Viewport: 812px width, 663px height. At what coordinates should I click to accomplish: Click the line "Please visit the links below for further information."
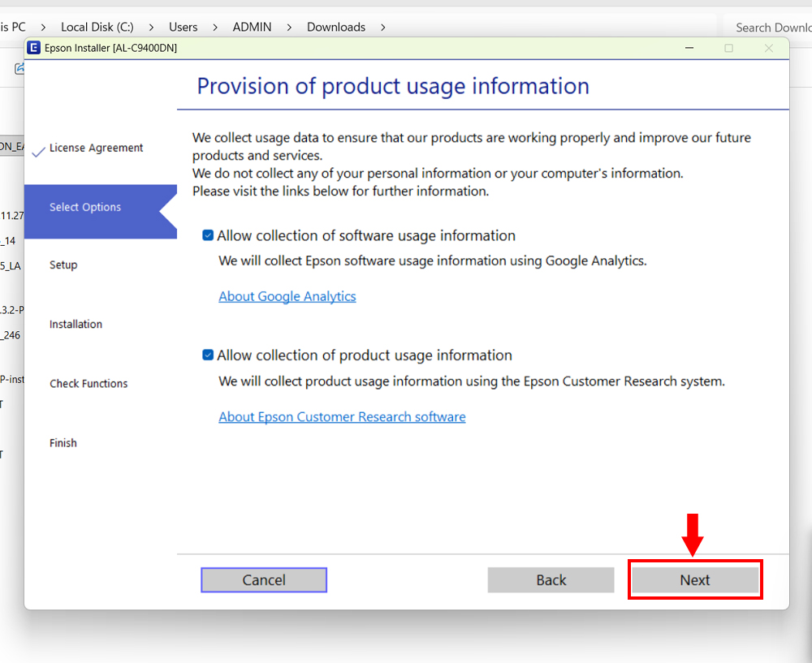[341, 191]
